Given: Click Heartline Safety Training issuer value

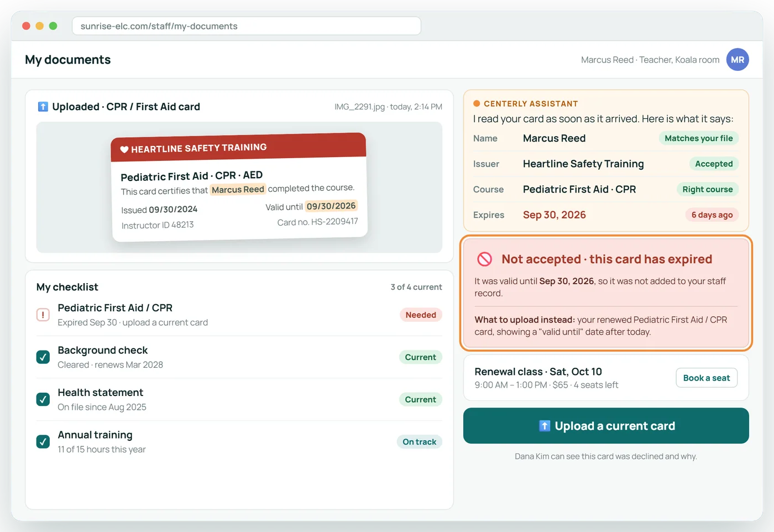Looking at the screenshot, I should pyautogui.click(x=583, y=164).
